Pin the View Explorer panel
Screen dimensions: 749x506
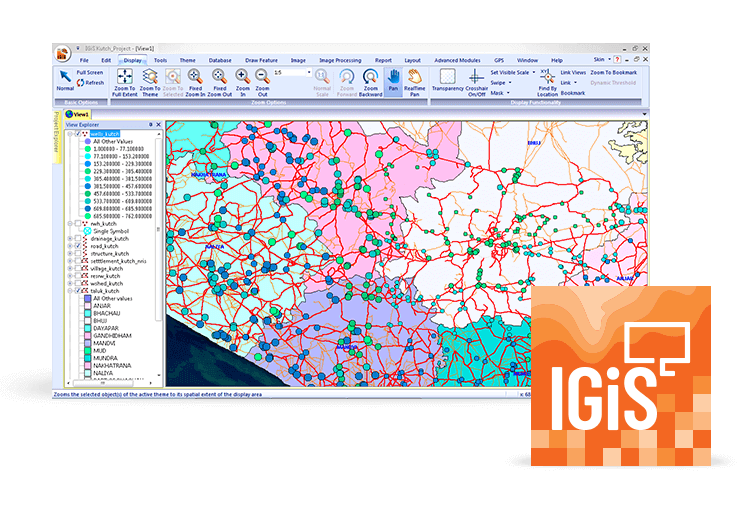150,125
